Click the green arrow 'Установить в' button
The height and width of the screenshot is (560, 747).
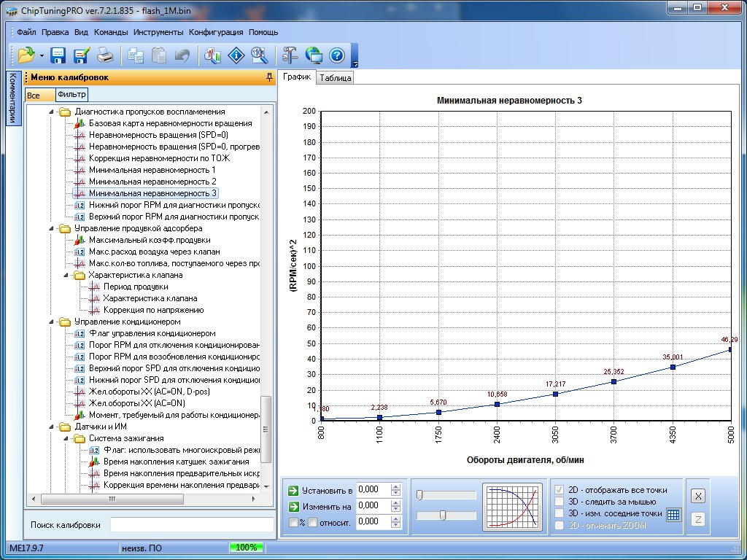(293, 490)
